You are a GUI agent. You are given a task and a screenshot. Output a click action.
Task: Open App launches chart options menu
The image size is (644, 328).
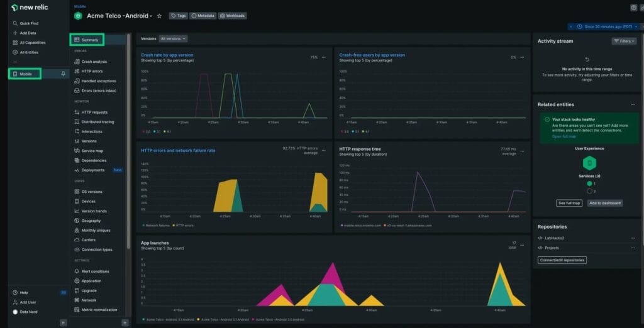522,245
